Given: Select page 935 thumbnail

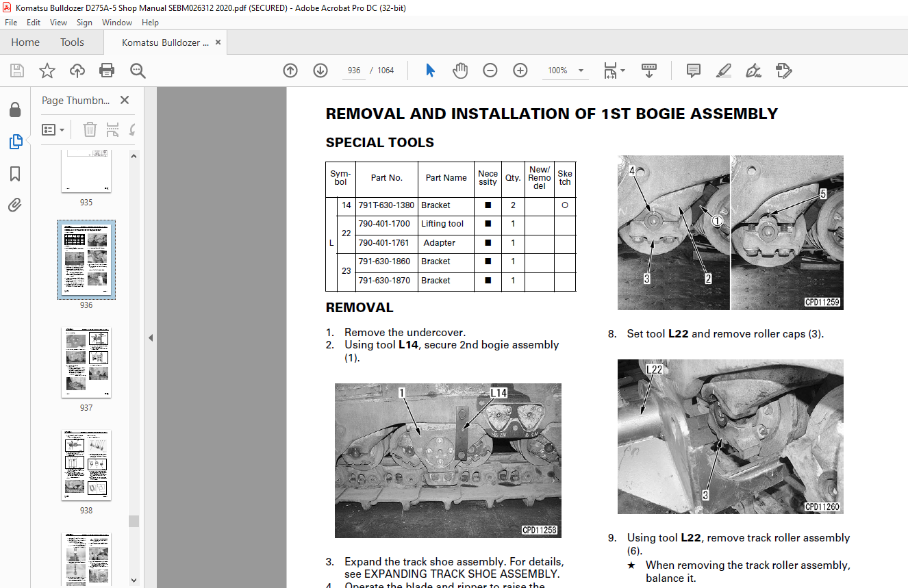Looking at the screenshot, I should (x=86, y=170).
